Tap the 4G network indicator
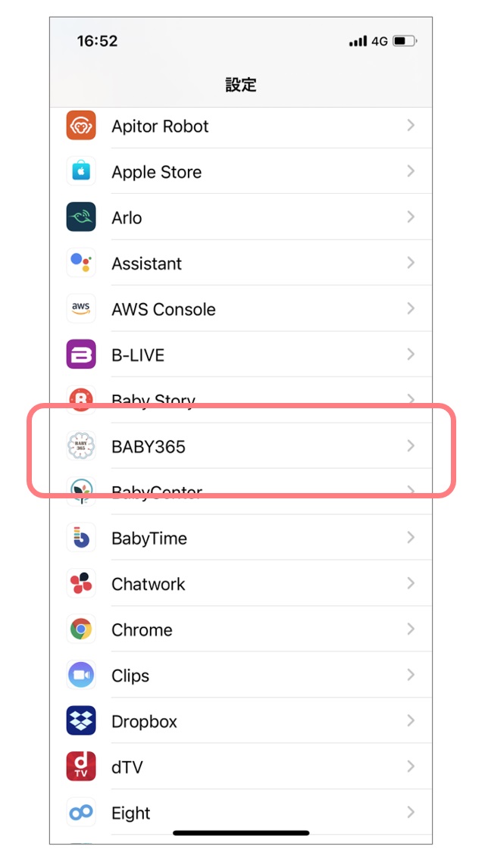The image size is (485, 868). tap(379, 42)
